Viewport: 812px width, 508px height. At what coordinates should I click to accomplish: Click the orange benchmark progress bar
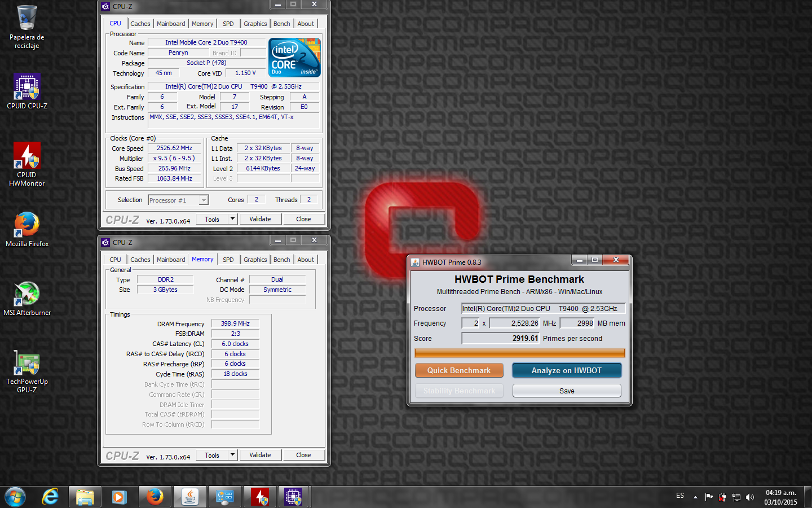click(x=519, y=353)
